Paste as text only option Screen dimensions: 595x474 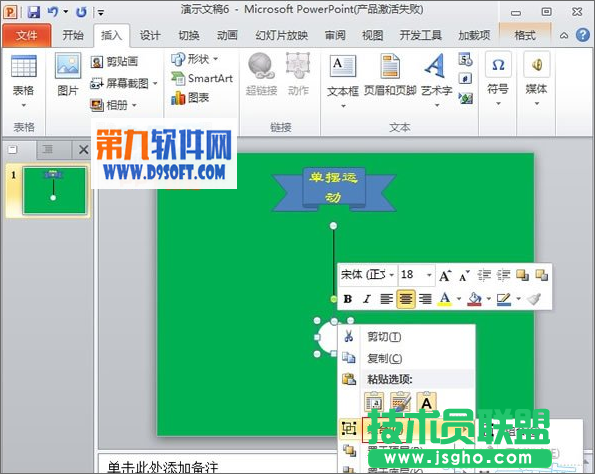pos(427,402)
